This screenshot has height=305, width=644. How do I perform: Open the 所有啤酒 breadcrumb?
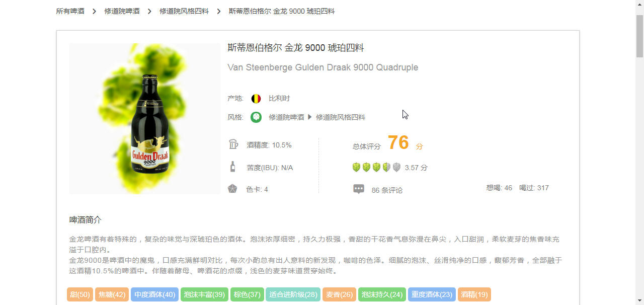pos(70,11)
